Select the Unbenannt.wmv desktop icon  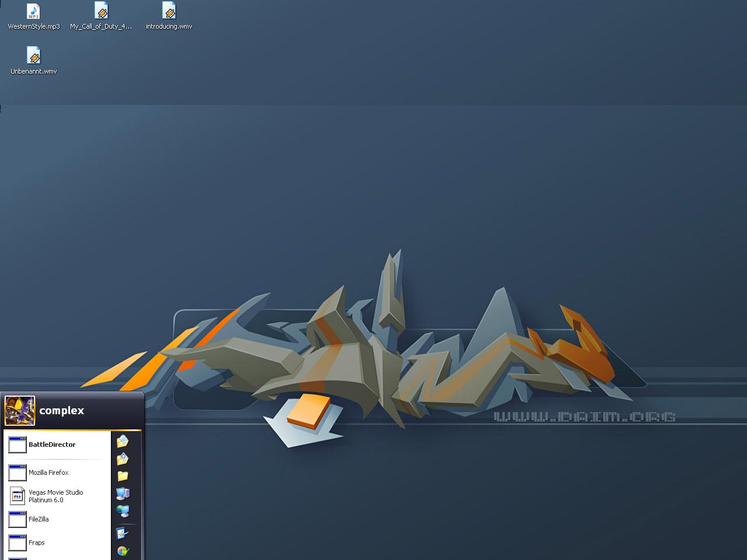34,61
